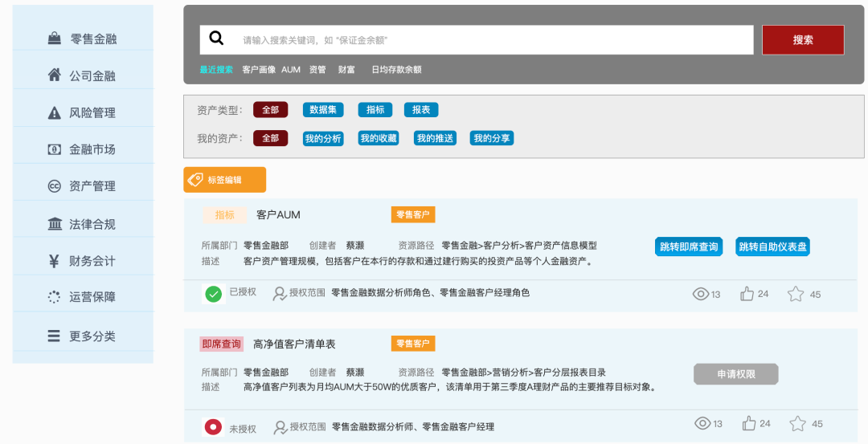Click path 零售金融>客户分析>客户资产信息模型
868x444 pixels.
pyautogui.click(x=519, y=246)
